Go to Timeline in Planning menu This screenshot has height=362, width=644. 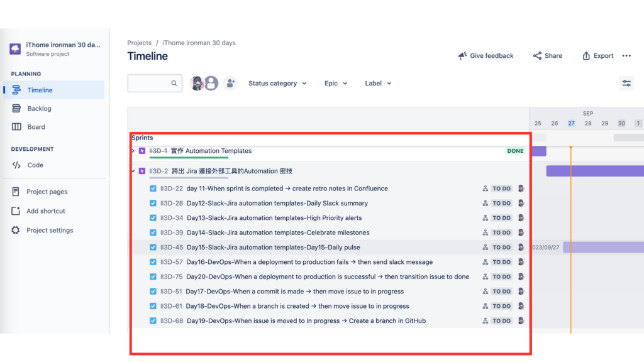(x=54, y=90)
